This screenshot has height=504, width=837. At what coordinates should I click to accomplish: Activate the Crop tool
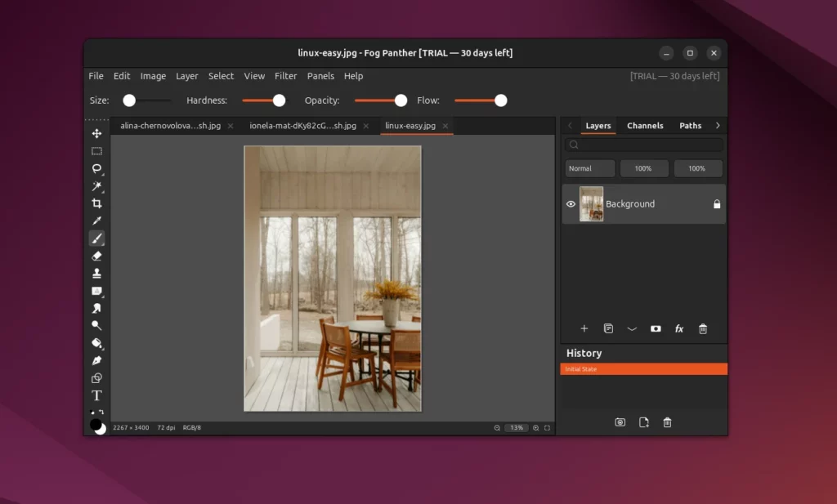click(x=96, y=203)
